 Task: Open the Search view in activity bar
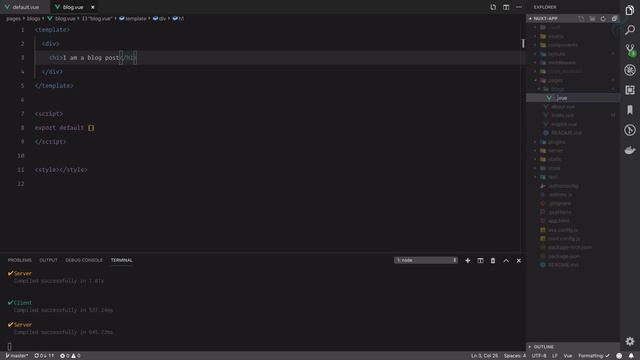[x=630, y=30]
